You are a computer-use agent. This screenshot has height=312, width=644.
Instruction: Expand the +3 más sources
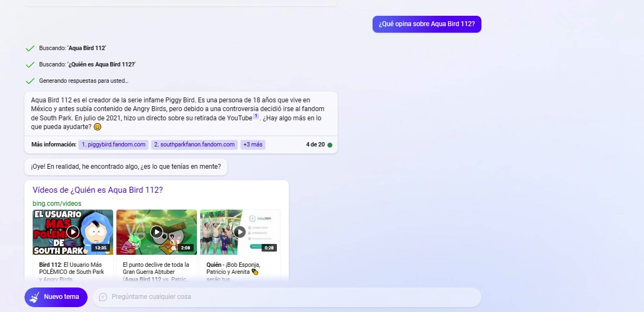(x=252, y=145)
